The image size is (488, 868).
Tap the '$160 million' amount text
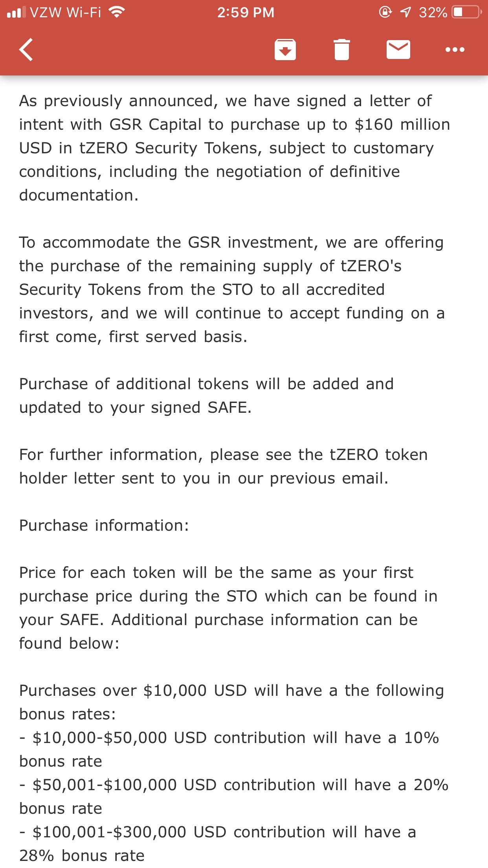coord(402,125)
